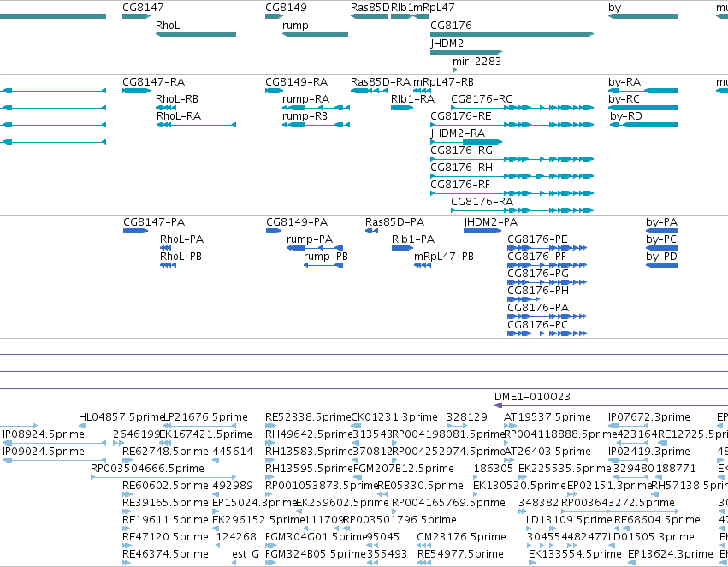Select protein CG8176-PH
The width and height of the screenshot is (728, 567).
538,291
